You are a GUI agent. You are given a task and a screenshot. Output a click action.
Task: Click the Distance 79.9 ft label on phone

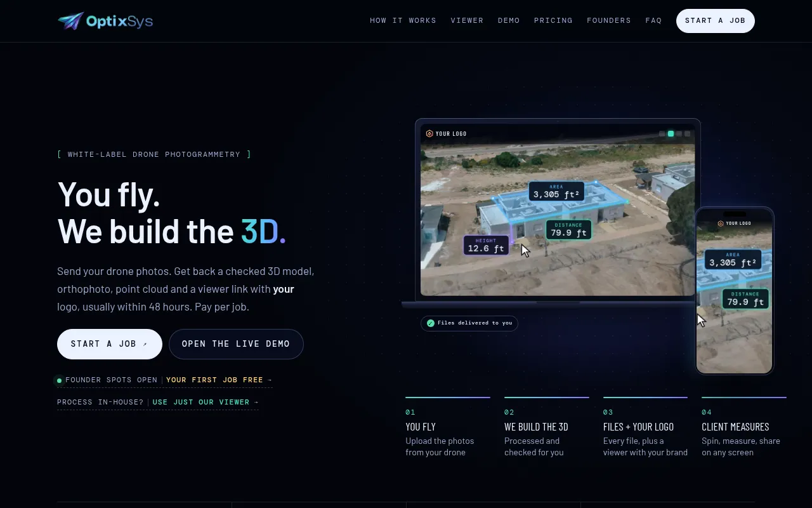point(745,299)
